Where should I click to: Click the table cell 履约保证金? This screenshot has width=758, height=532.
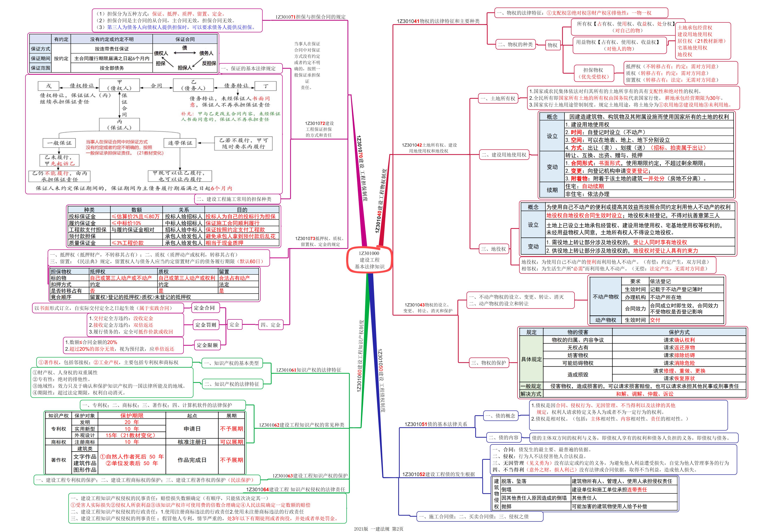89,223
